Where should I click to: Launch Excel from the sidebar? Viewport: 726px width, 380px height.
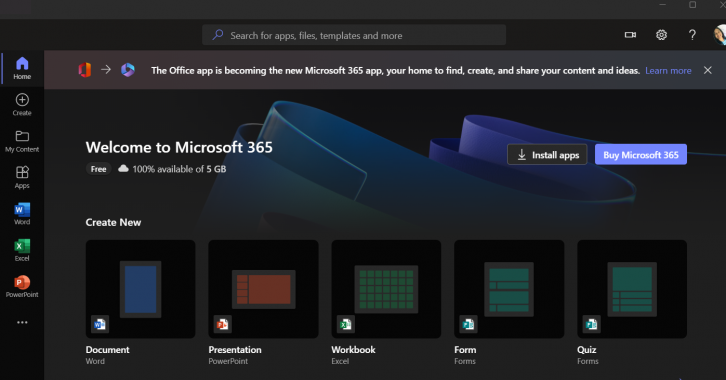click(22, 250)
